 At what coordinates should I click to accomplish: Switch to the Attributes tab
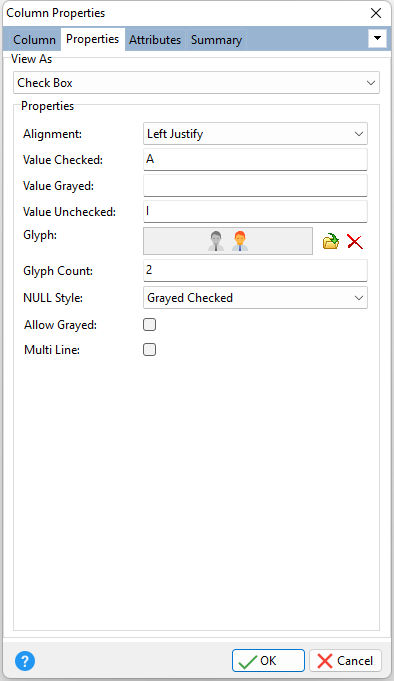coord(155,40)
